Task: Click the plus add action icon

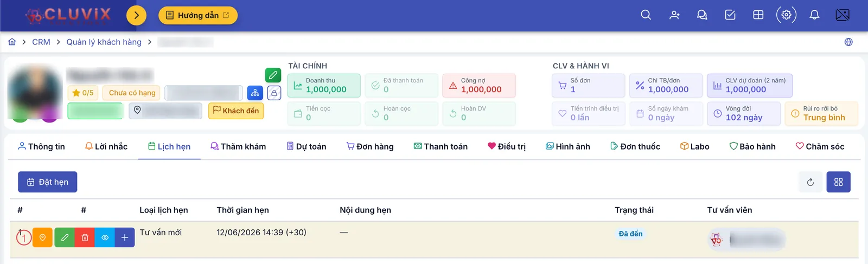Action: pyautogui.click(x=125, y=237)
